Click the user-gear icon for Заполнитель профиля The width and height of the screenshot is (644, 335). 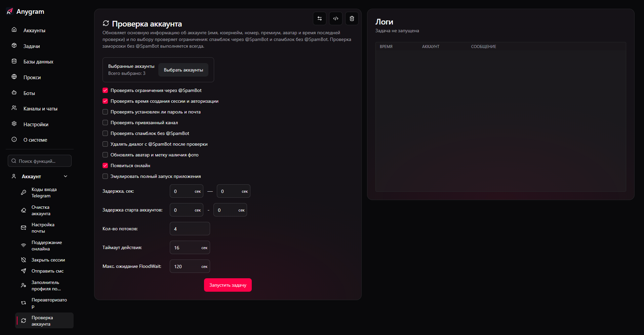point(24,285)
